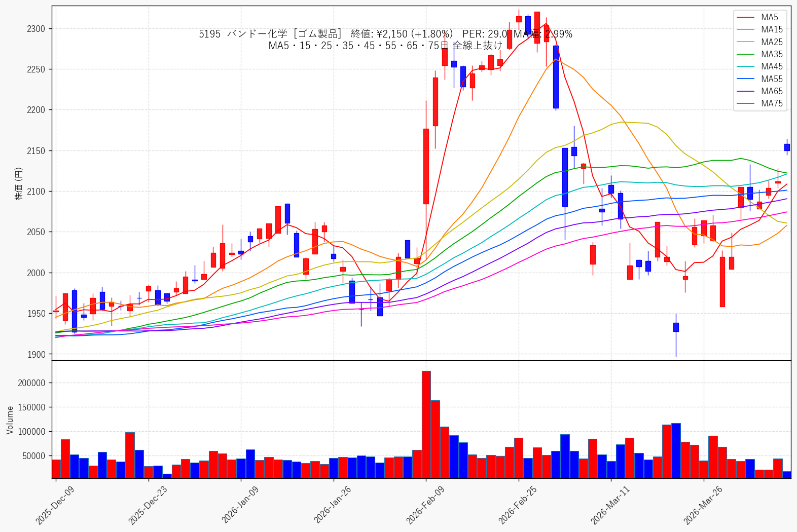Screen dimensions: 797x532
Task: Click the 2300 price axis tick label
Action: (x=36, y=29)
